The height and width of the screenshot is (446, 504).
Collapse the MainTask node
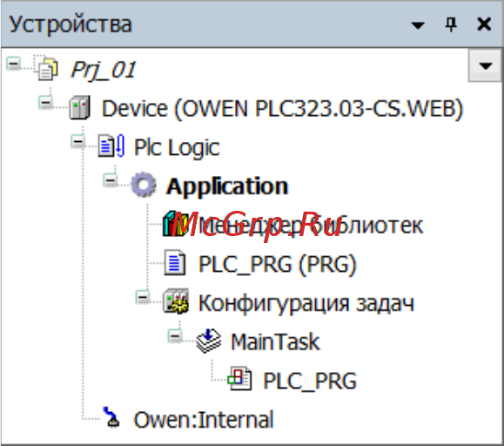tap(175, 336)
